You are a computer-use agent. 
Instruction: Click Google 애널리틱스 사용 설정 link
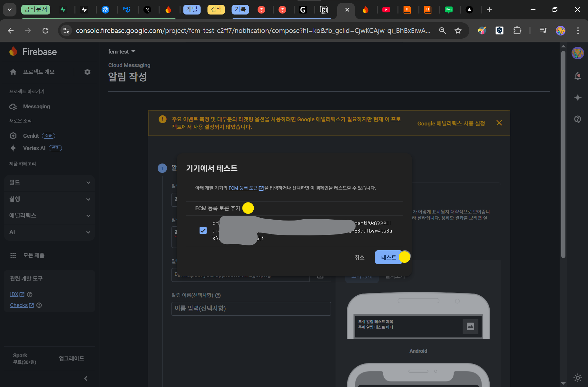[451, 124]
